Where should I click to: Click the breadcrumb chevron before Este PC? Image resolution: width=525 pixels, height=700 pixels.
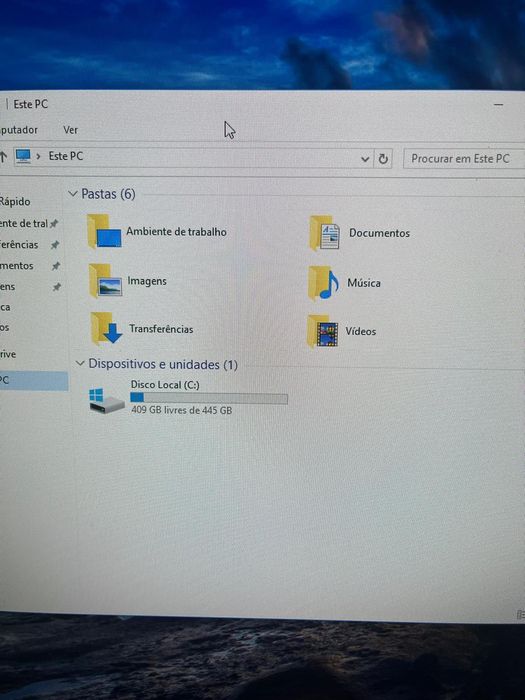click(x=38, y=156)
